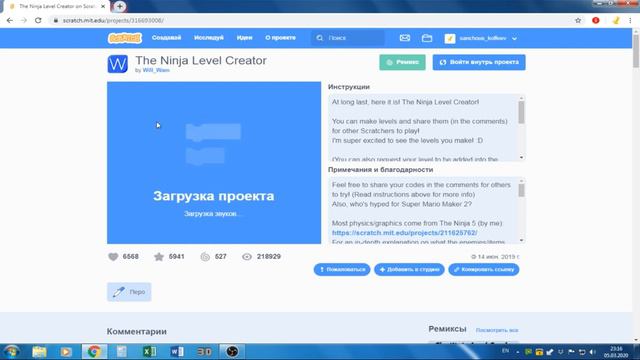640x360 pixels.
Task: Click the search magnifier icon
Action: coord(320,38)
